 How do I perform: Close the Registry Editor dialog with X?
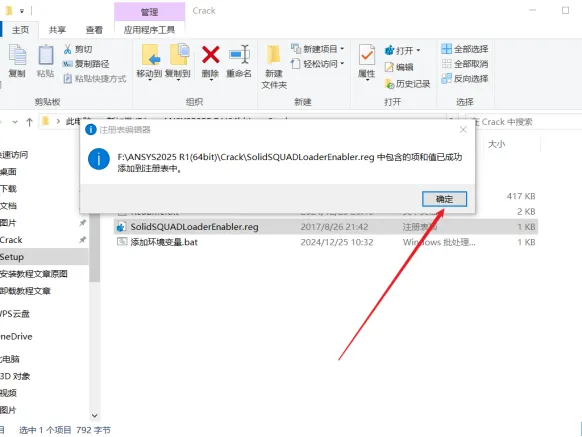pos(463,130)
